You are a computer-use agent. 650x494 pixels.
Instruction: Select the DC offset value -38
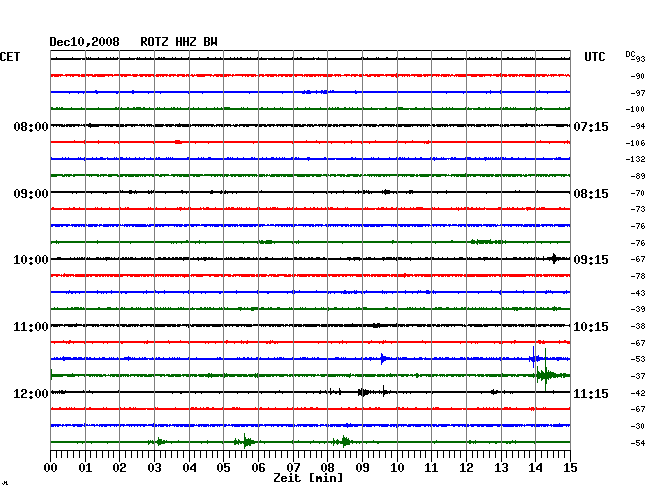pos(638,326)
